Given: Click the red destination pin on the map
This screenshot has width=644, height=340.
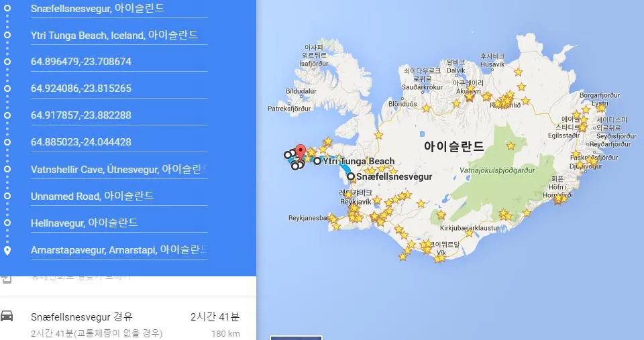Looking at the screenshot, I should 301,152.
